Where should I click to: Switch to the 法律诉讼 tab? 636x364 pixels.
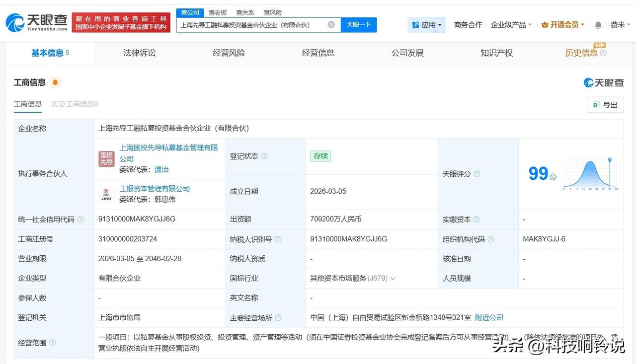coord(139,53)
